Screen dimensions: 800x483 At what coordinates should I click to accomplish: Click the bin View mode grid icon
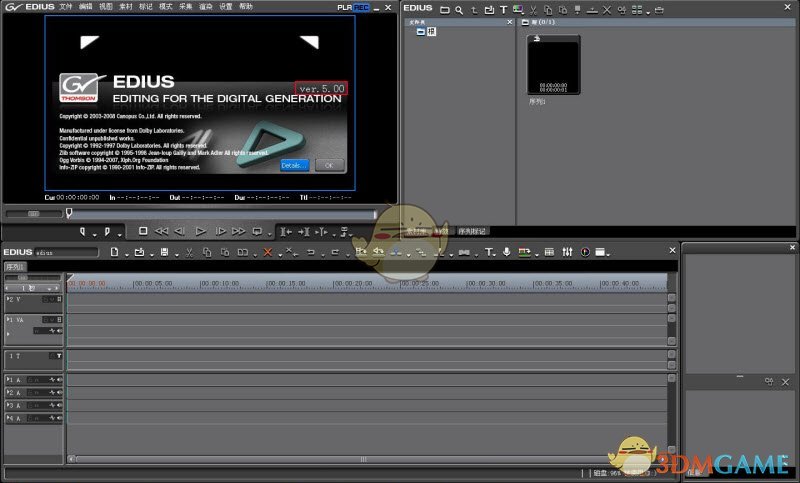coord(637,10)
